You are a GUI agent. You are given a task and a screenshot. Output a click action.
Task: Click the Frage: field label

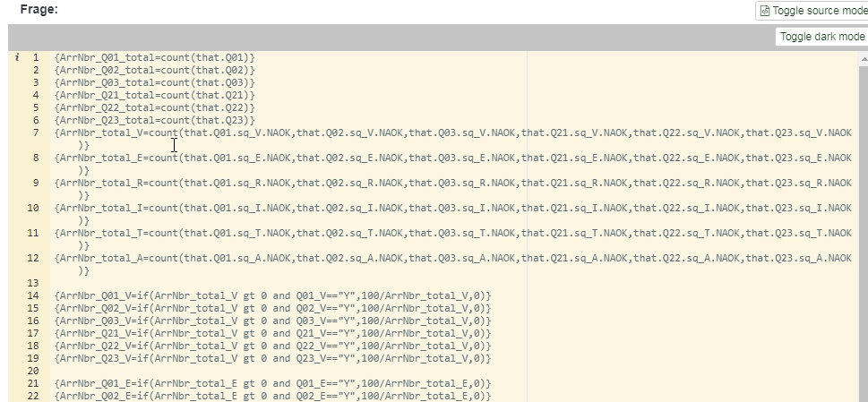coord(39,9)
